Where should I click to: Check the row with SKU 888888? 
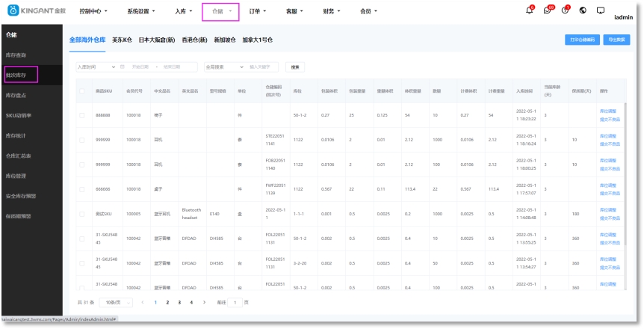pos(82,115)
